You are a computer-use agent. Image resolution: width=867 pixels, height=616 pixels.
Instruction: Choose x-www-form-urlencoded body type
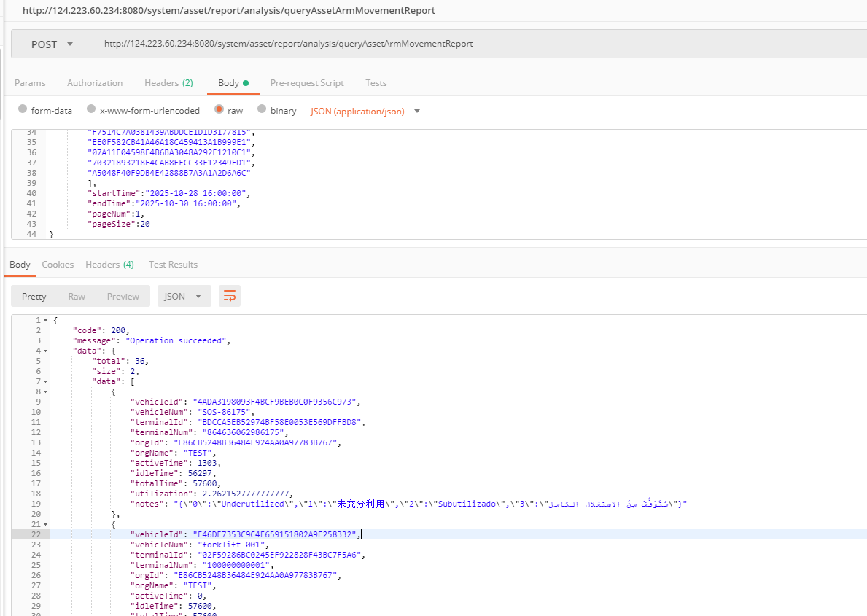[x=91, y=110]
